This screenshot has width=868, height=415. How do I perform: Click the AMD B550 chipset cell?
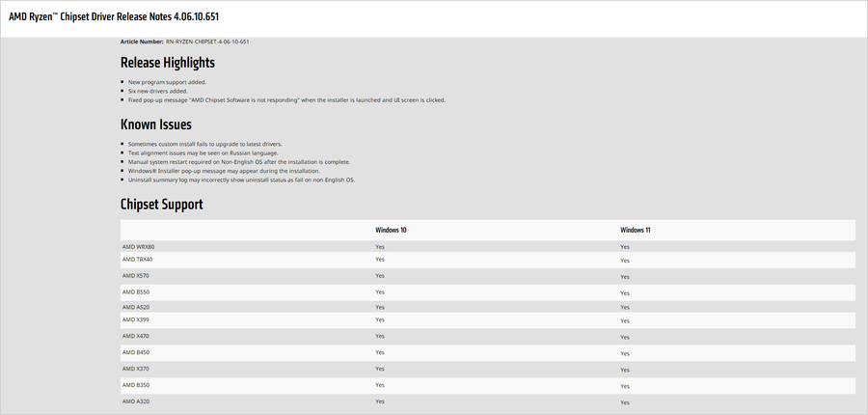pos(135,291)
